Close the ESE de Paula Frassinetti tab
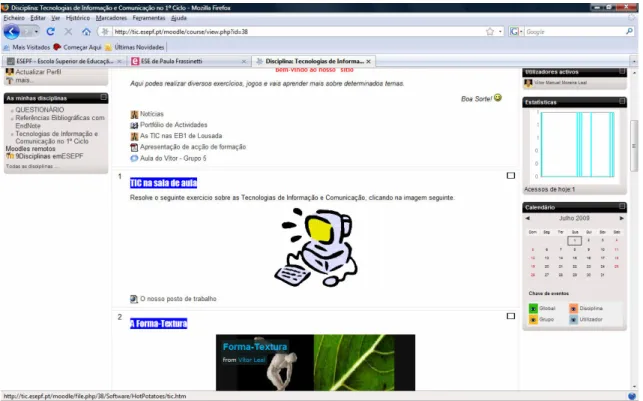 click(244, 62)
